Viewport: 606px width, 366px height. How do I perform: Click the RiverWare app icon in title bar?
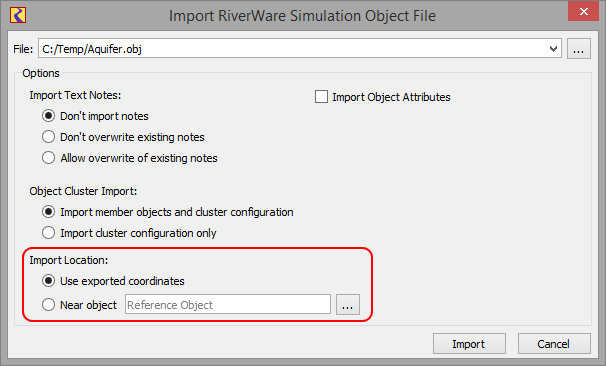18,15
